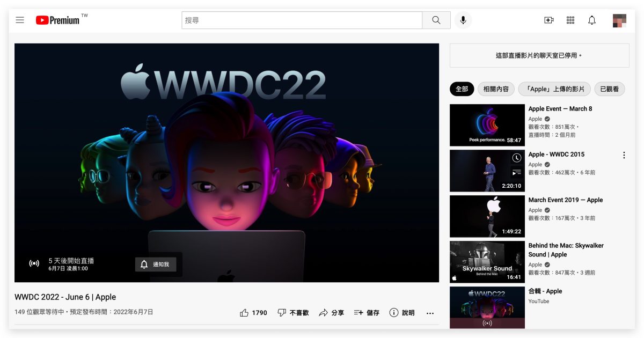Open 合輯 - Apple mix thumbnail
The width and height of the screenshot is (644, 338).
tap(487, 307)
